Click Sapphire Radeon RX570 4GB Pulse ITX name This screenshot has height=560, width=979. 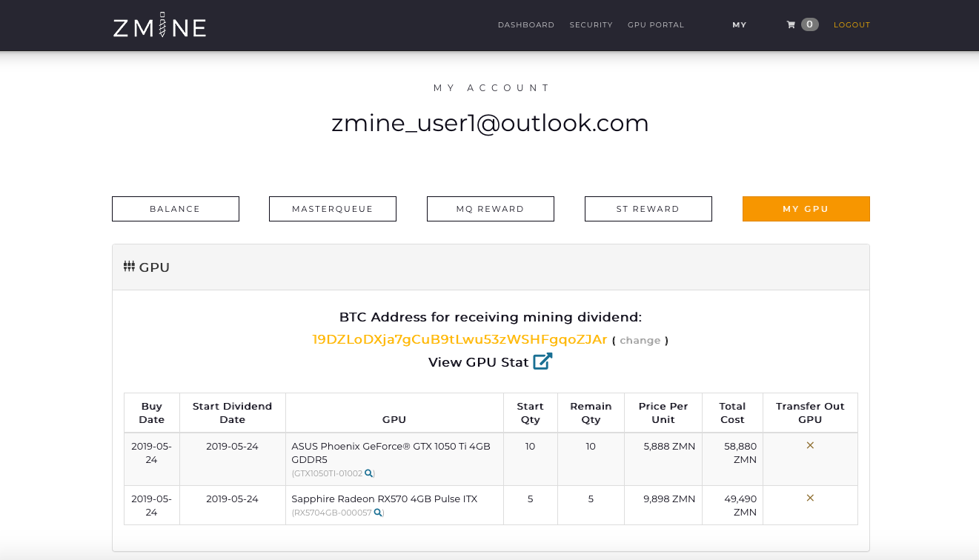pos(384,499)
